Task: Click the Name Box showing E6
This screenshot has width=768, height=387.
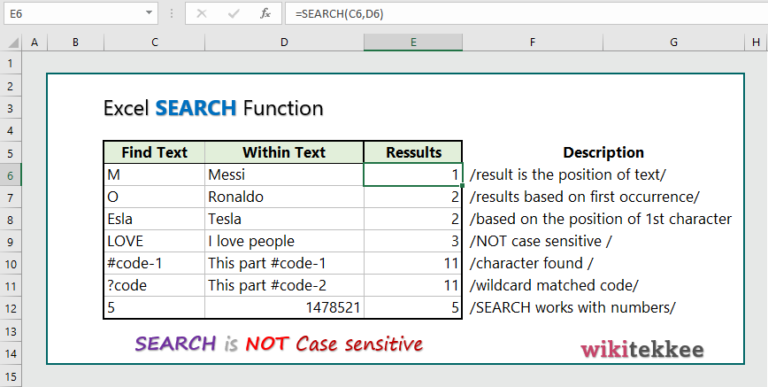Action: click(x=81, y=14)
